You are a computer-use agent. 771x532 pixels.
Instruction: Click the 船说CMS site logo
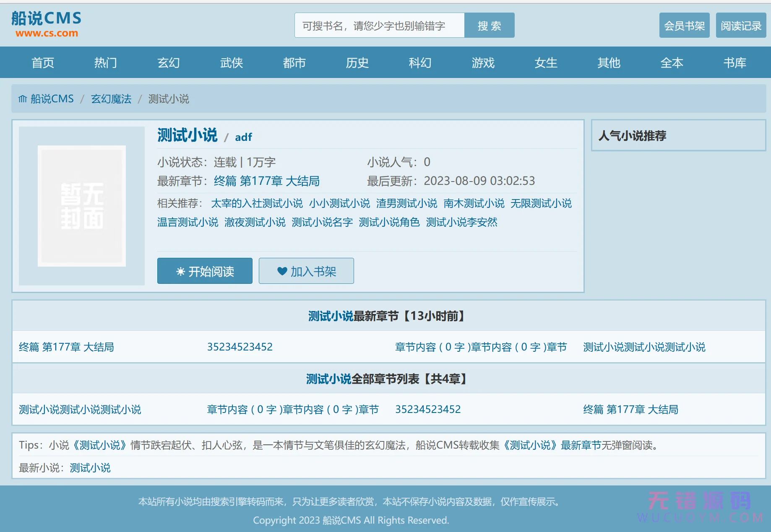click(x=46, y=24)
